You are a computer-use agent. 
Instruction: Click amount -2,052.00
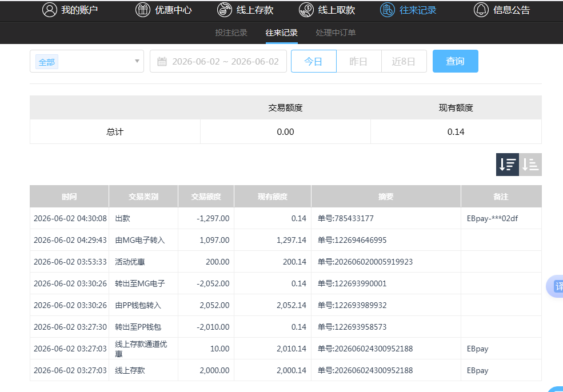[213, 283]
